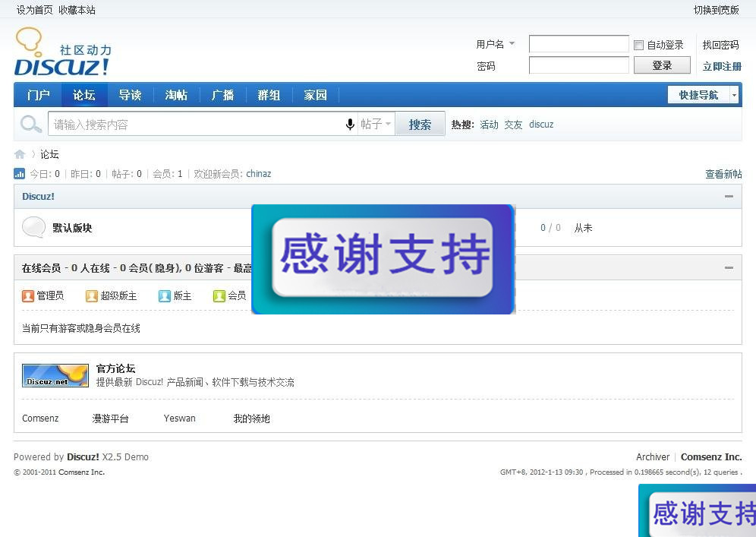Open the 淘帖 nav tab
Image resolution: width=756 pixels, height=537 pixels.
pos(176,95)
